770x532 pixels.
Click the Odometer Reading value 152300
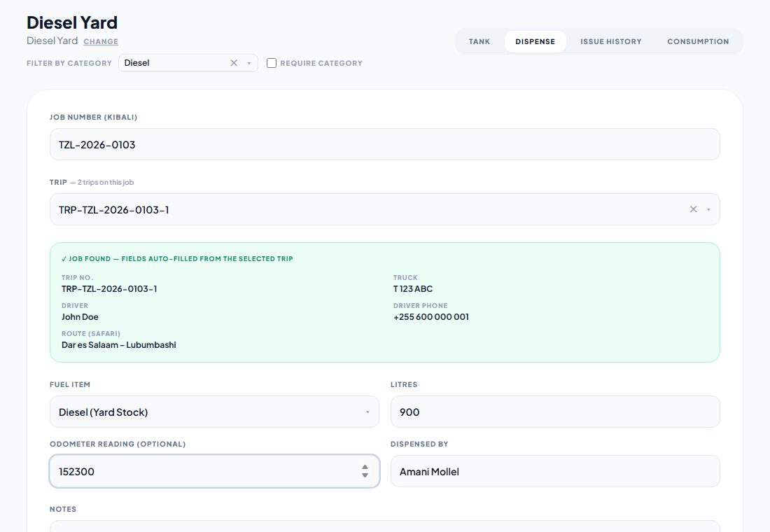coord(76,472)
